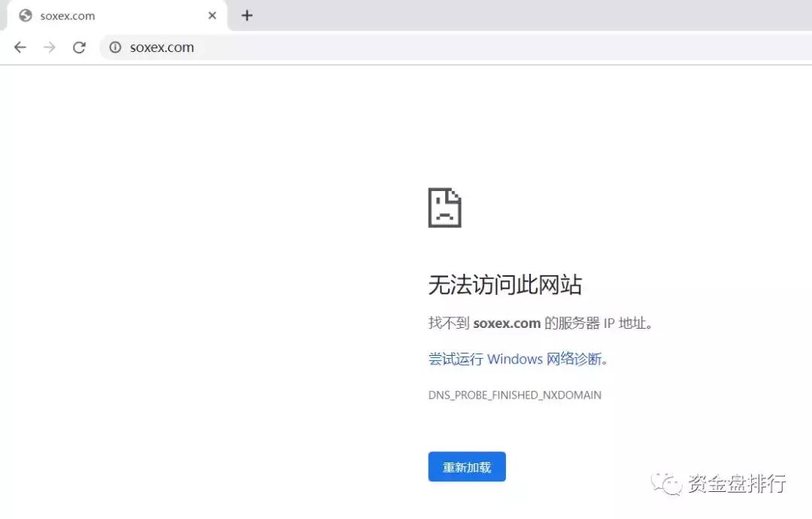Select the soxex.com URL text
Viewport: 812px width, 519px height.
pos(162,47)
